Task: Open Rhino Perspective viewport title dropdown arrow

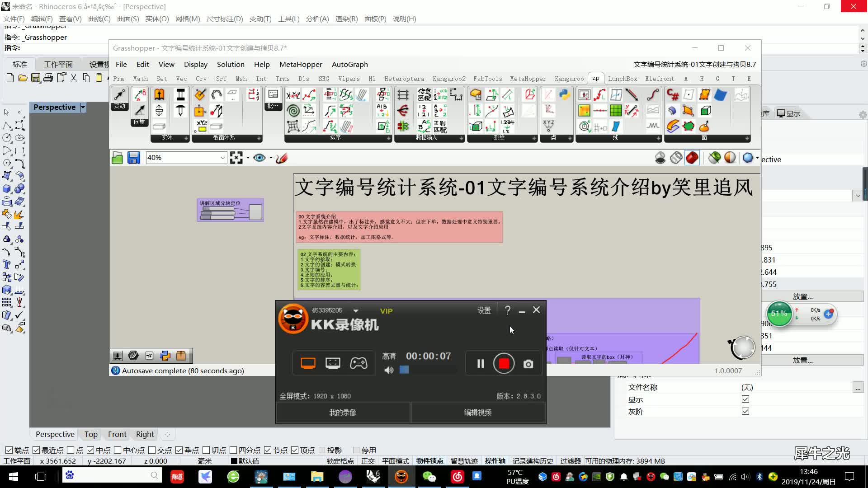Action: click(83, 108)
